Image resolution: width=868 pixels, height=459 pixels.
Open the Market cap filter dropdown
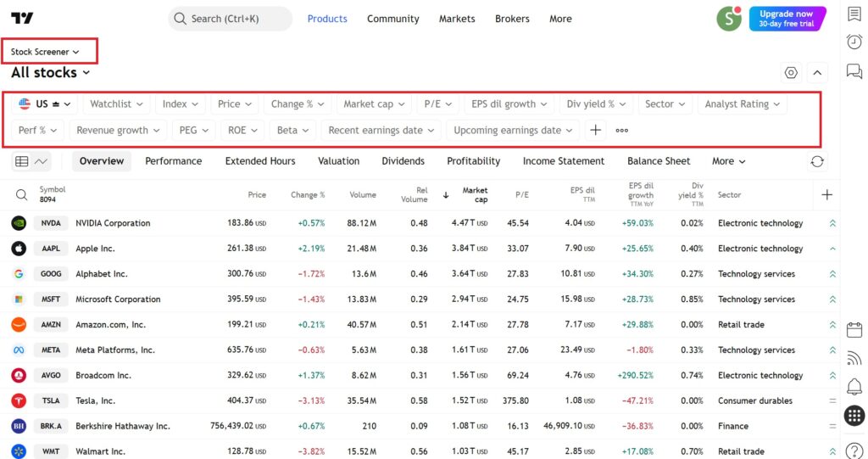373,104
